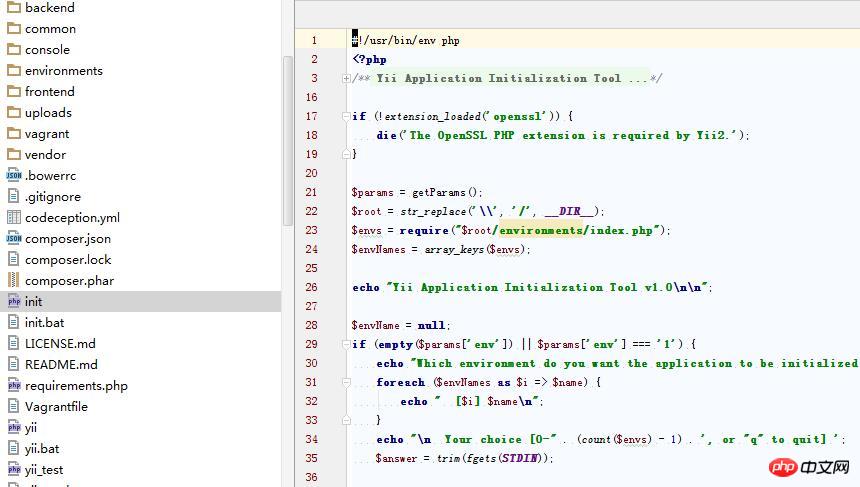The width and height of the screenshot is (860, 487).
Task: Click STDIN constant on line 35
Action: tap(519, 458)
